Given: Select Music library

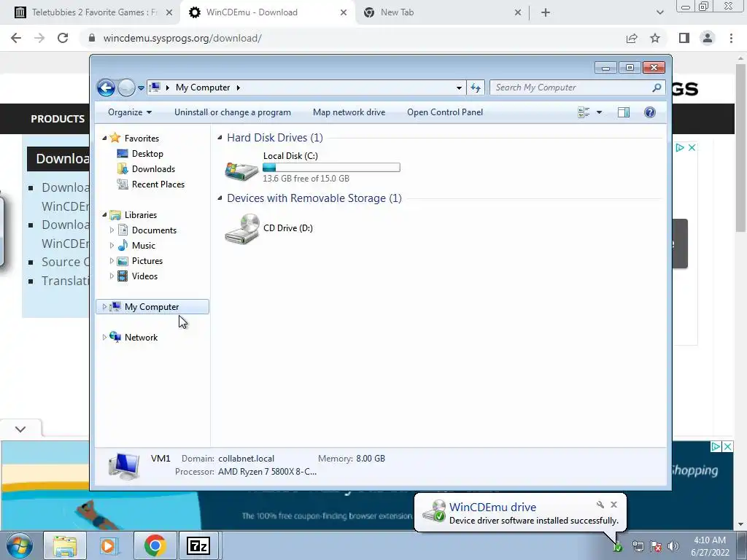Looking at the screenshot, I should [x=144, y=246].
